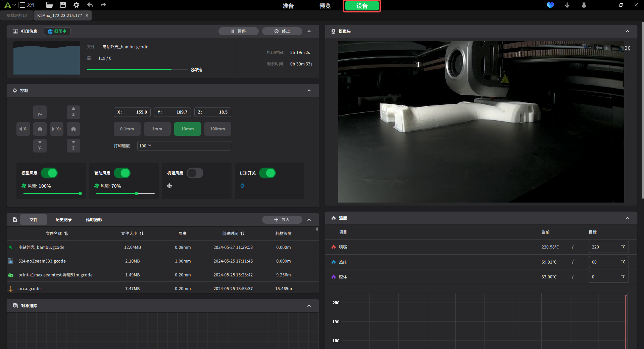Enable the chassis fan switch
Viewport: 644px width, 349px height.
click(195, 173)
